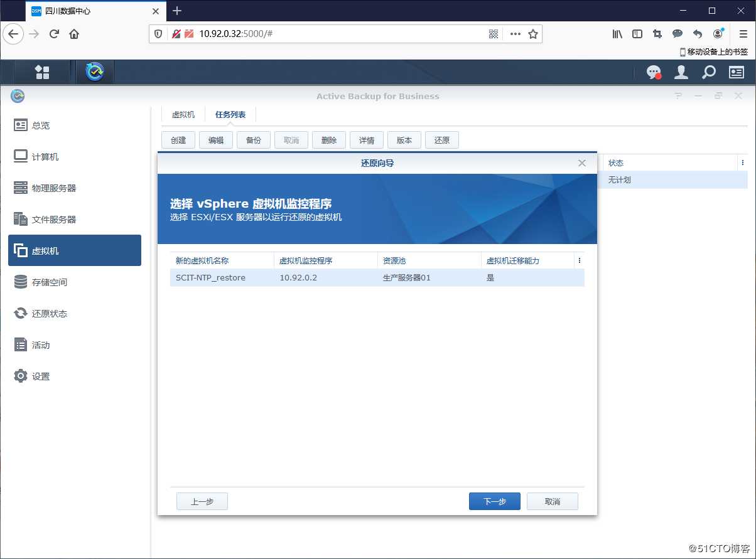Open DSM notifications chat icon

[654, 73]
